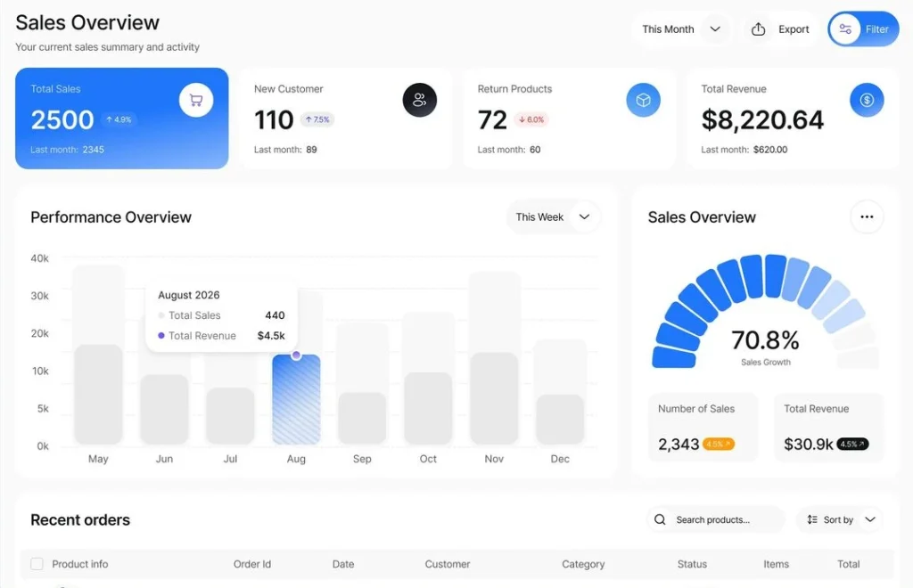The height and width of the screenshot is (588, 913).
Task: Click the shopping cart icon in Total Sales
Action: coord(196,100)
